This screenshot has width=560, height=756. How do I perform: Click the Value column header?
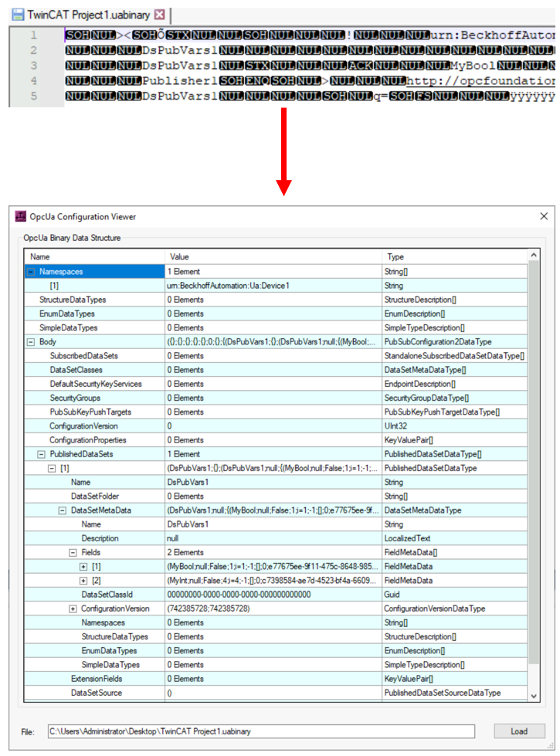(x=273, y=256)
